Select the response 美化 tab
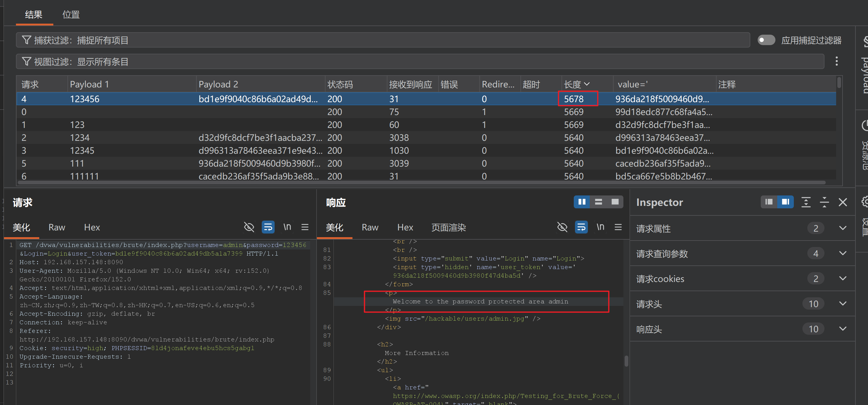The image size is (868, 405). point(335,227)
